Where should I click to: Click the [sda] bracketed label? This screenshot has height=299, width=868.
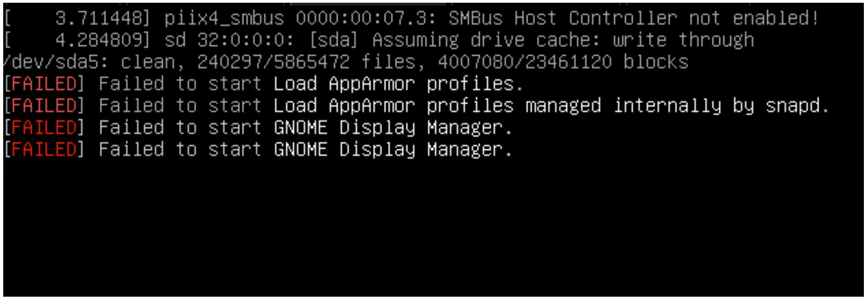[333, 40]
